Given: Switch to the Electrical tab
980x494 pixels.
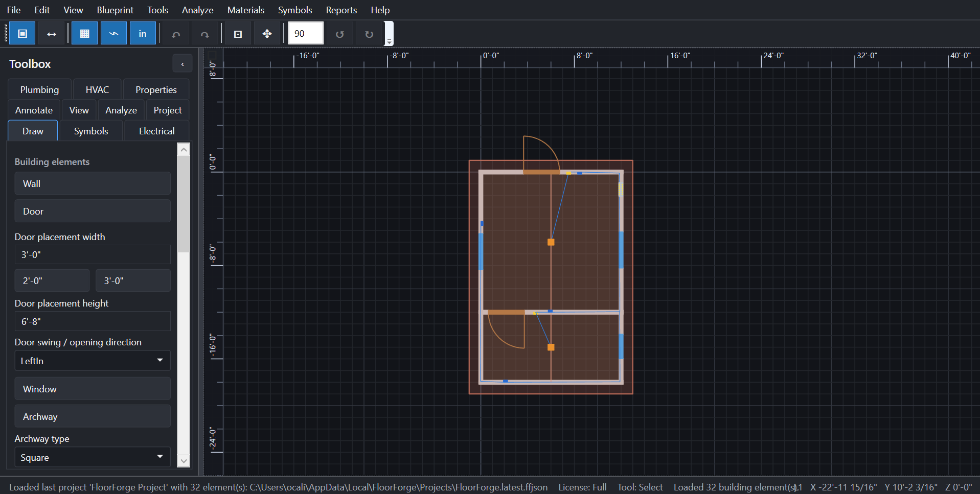Looking at the screenshot, I should point(156,131).
